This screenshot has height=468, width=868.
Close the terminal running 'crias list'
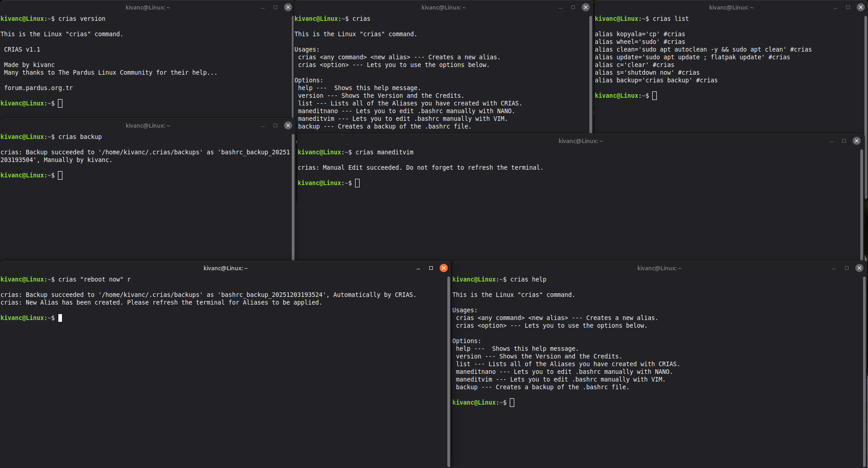coord(860,7)
